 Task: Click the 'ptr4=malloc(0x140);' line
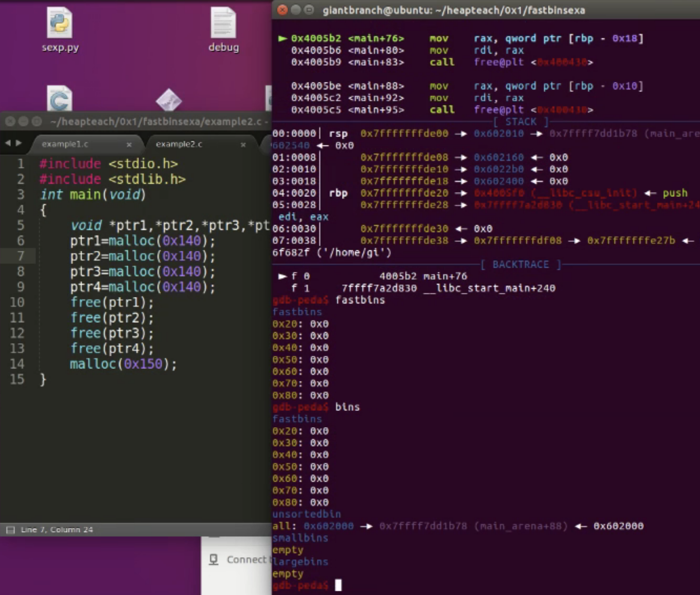point(143,287)
